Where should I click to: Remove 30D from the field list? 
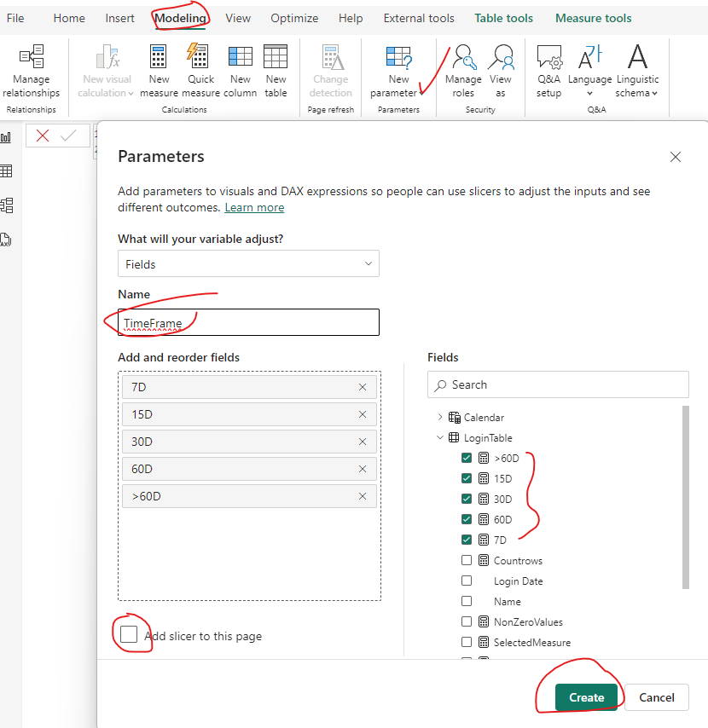pyautogui.click(x=363, y=442)
